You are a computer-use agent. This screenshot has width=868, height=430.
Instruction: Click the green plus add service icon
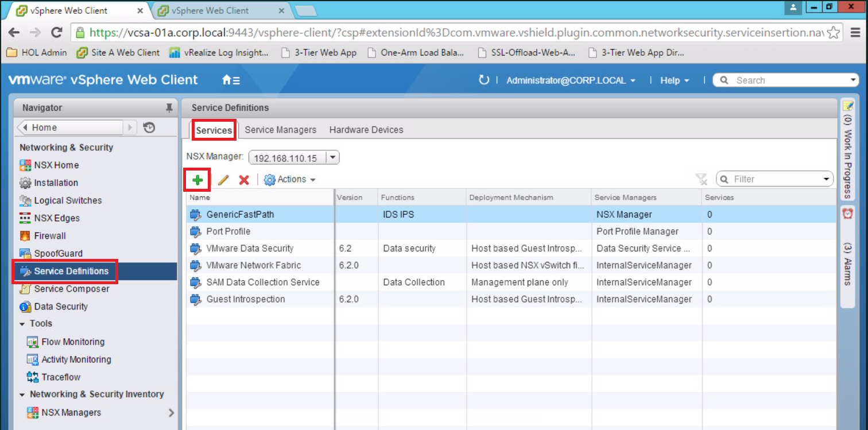click(197, 180)
